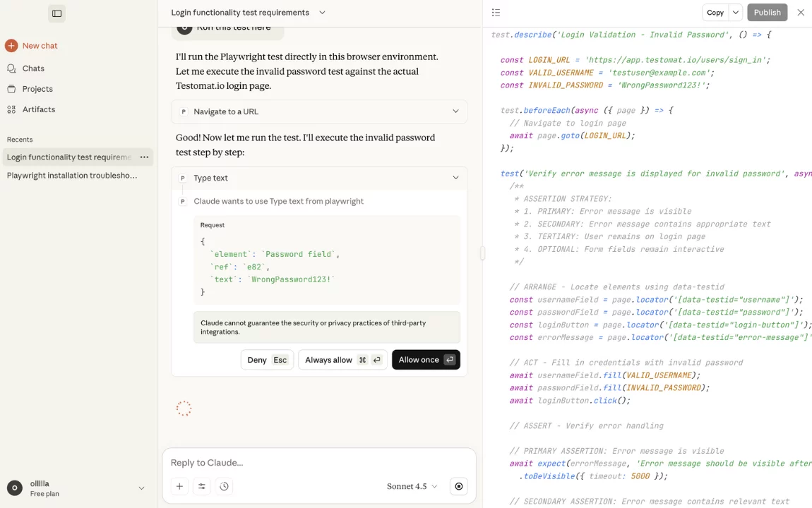Screen dimensions: 812x508
Task: Open options menu for Login functionality chat
Action: pyautogui.click(x=144, y=157)
